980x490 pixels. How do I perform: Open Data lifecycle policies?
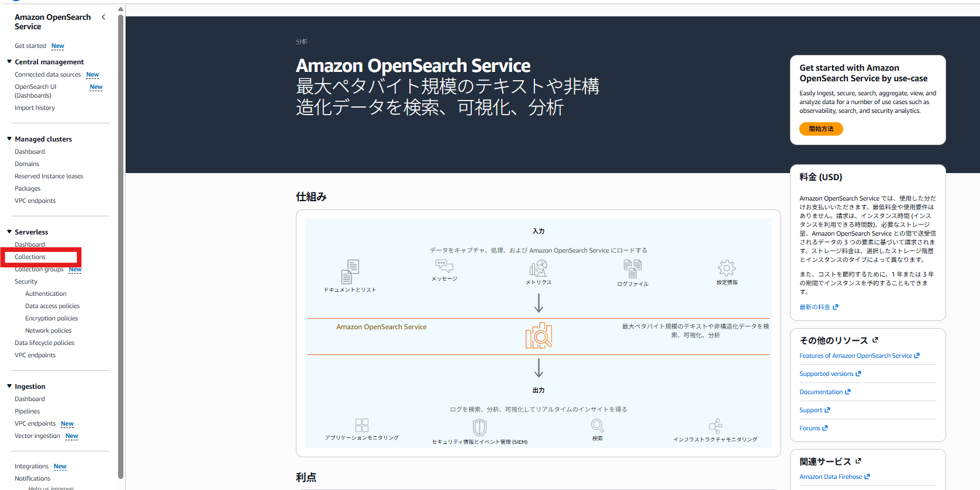pyautogui.click(x=44, y=343)
